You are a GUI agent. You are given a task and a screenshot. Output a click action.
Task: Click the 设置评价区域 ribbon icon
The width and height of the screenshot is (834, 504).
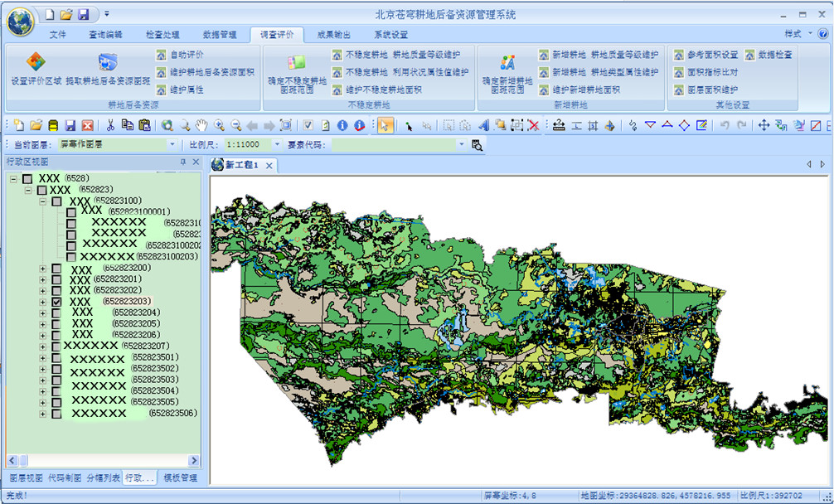(36, 62)
